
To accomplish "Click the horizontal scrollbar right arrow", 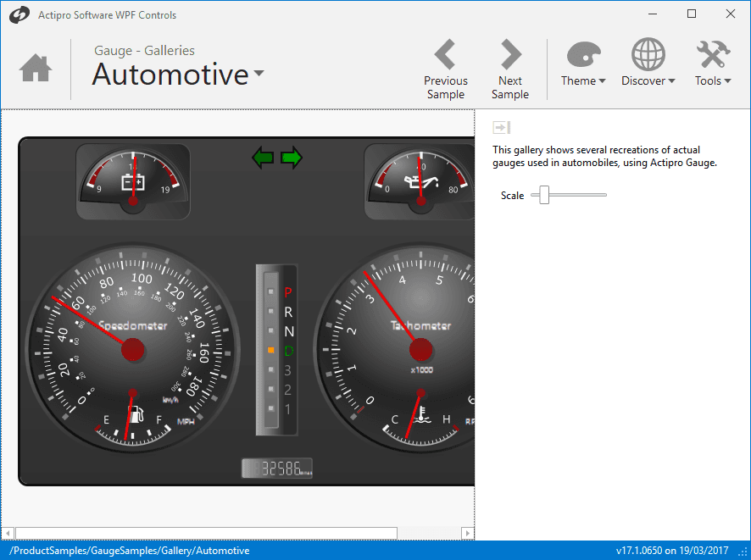I will (467, 533).
